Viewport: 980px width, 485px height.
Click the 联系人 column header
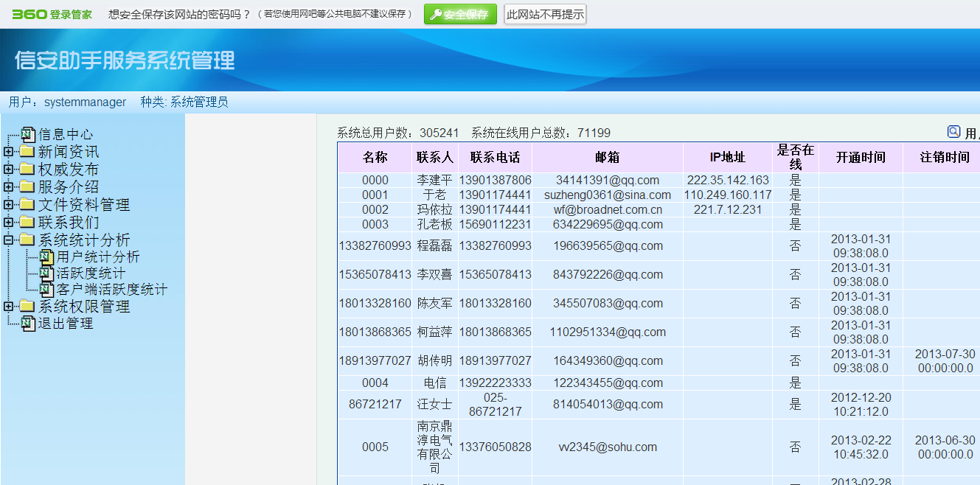point(435,158)
